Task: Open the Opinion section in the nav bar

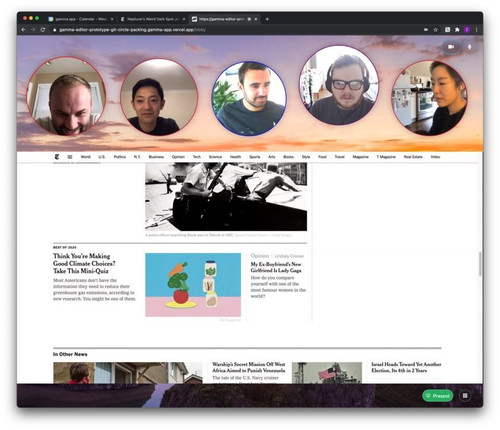Action: (x=178, y=157)
